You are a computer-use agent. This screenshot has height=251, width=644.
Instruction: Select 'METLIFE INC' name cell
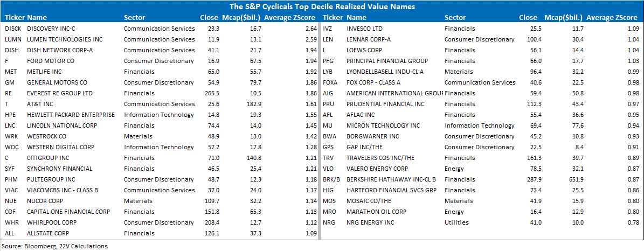pyautogui.click(x=44, y=72)
